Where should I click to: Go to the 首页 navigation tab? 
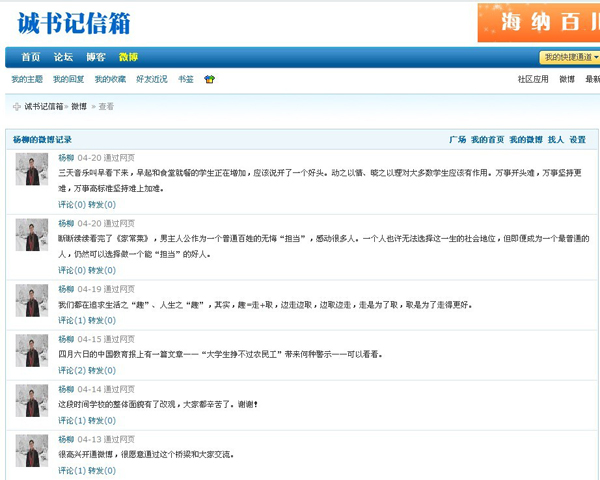(31, 57)
